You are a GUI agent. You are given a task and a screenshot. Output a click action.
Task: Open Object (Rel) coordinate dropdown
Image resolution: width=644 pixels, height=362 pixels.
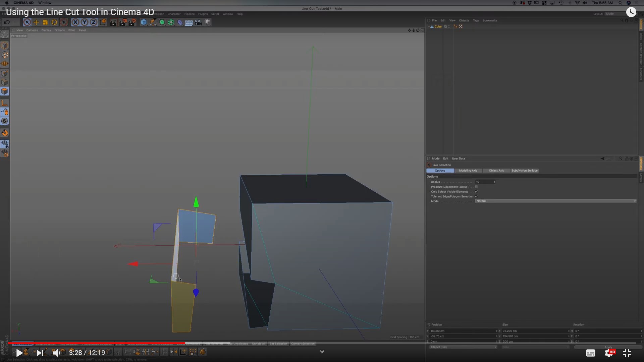[463, 347]
